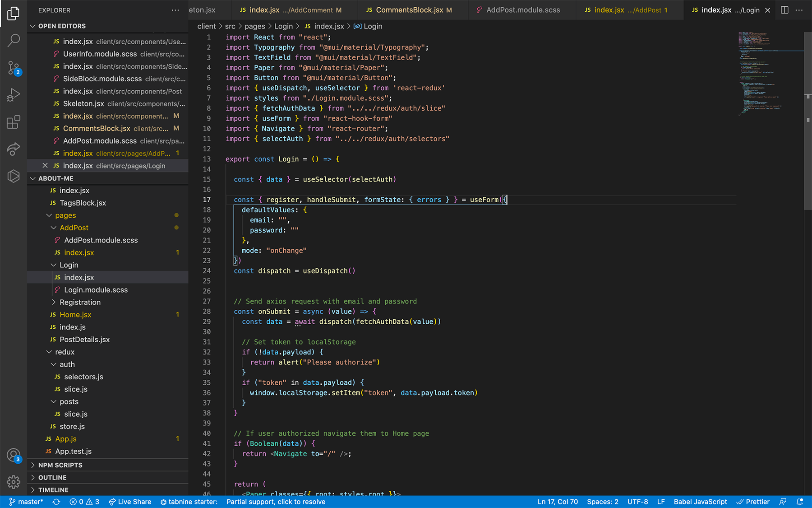The image size is (812, 508).
Task: Open store.js in file tree
Action: 108,426
